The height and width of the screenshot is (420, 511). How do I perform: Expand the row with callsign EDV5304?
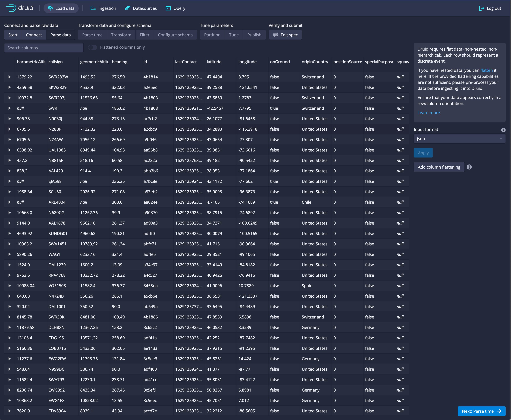point(9,411)
